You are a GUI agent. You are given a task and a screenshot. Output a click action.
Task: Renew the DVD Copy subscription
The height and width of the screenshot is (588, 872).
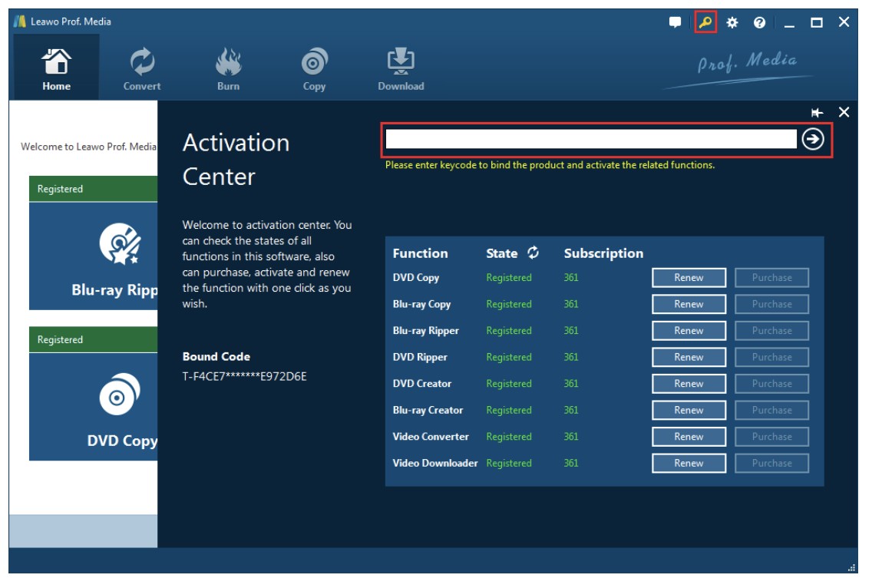click(x=689, y=278)
